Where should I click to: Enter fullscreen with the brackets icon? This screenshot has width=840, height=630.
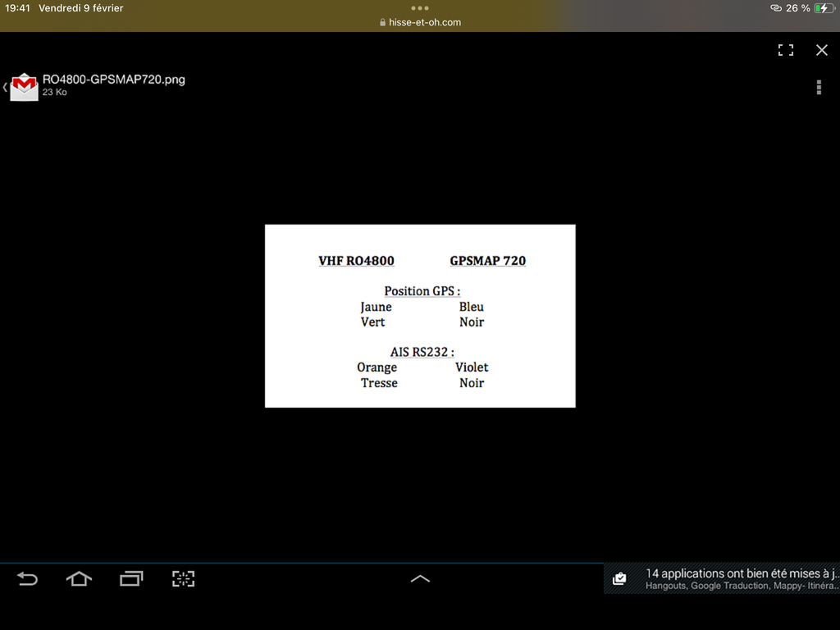(785, 50)
